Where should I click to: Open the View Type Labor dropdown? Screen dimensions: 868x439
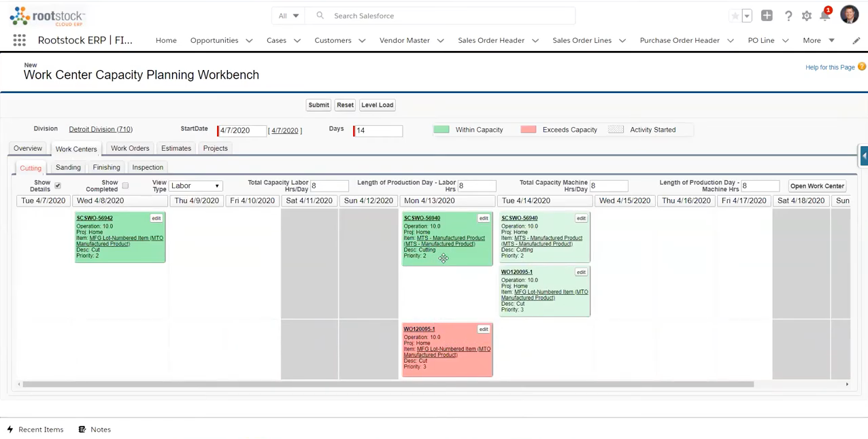195,186
